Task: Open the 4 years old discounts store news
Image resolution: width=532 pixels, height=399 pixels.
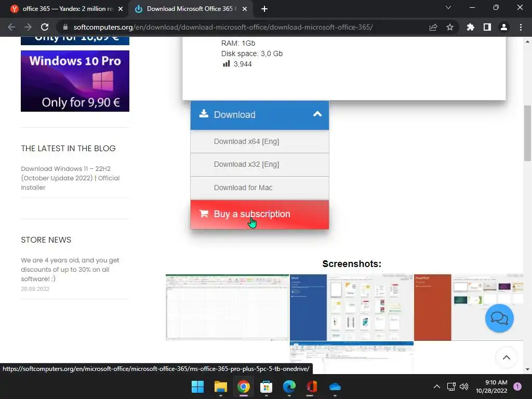Action: (70, 270)
